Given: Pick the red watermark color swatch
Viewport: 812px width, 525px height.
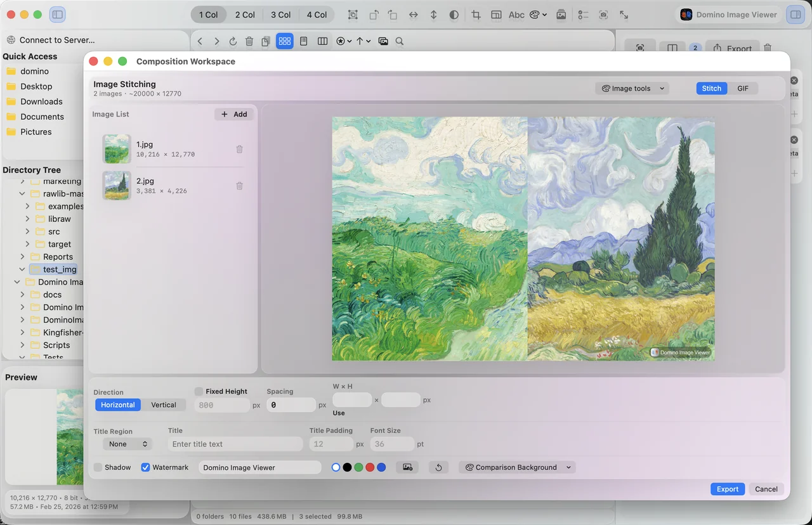Looking at the screenshot, I should click(370, 467).
